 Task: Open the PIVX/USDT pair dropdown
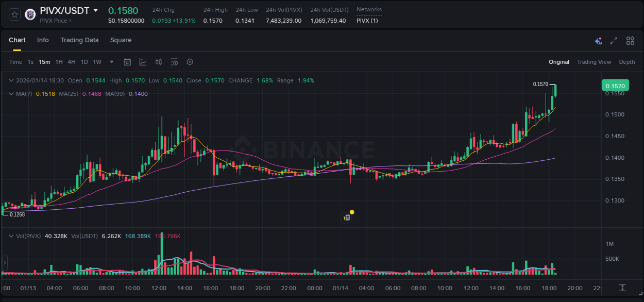[x=95, y=10]
